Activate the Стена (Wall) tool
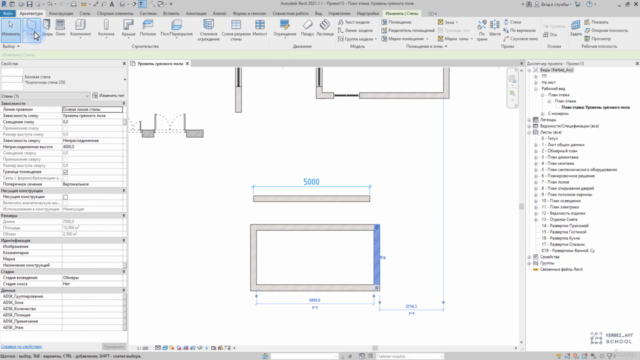Screen dimensions: 640x360 coord(31,29)
